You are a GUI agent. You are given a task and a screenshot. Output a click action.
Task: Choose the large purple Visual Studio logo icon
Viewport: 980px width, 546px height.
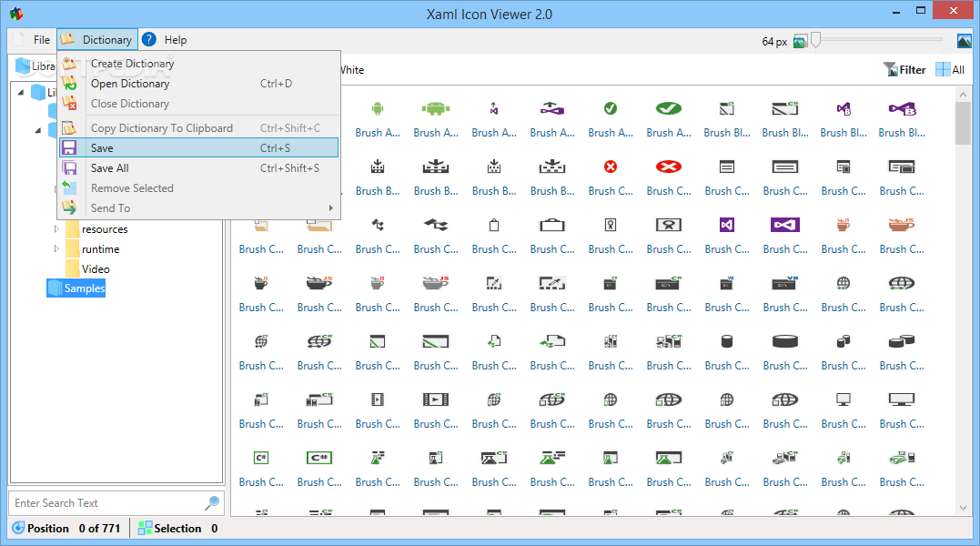click(785, 225)
